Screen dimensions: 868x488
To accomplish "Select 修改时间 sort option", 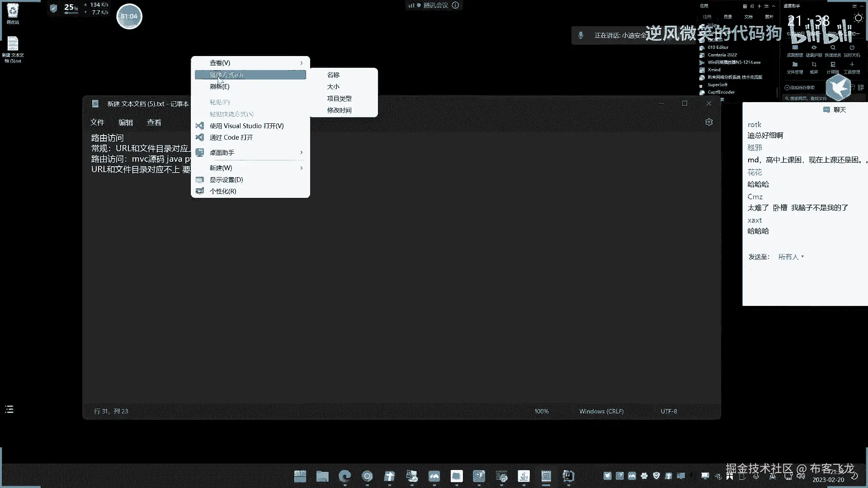I will click(339, 110).
